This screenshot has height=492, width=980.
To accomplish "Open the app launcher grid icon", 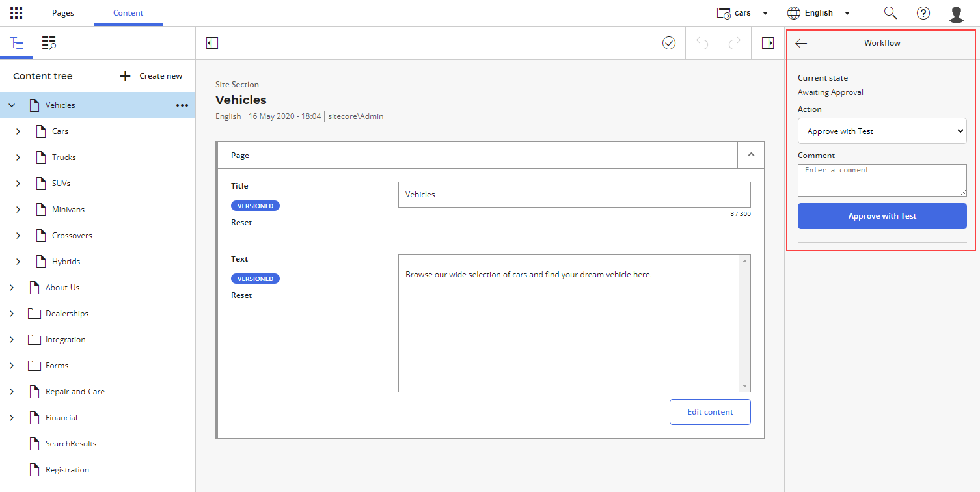I will (16, 13).
